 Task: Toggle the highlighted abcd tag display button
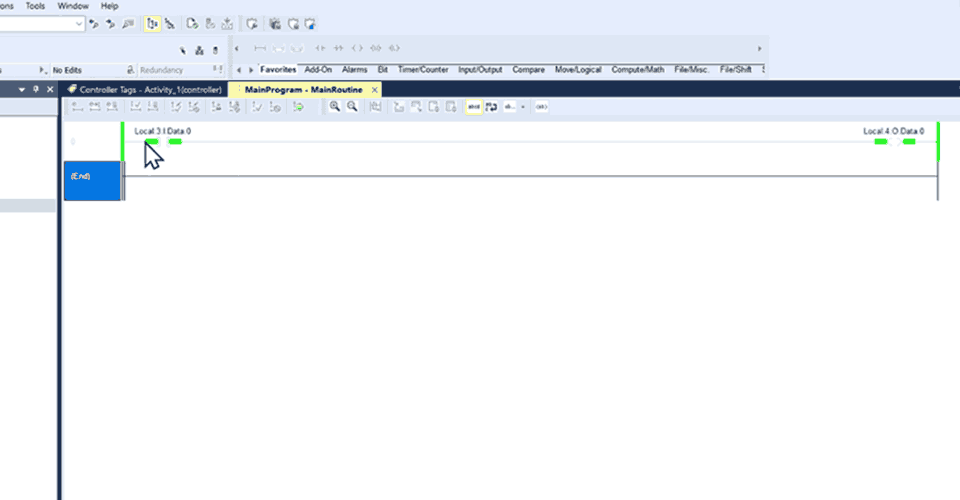[474, 106]
